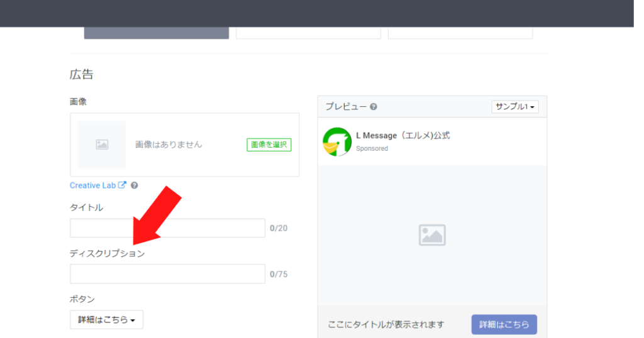Focus the ディスクリプション input field
The image size is (644, 338).
tap(167, 274)
